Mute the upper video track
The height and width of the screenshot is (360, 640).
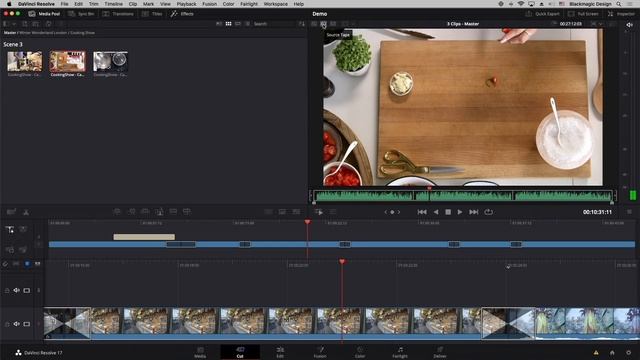coord(16,290)
